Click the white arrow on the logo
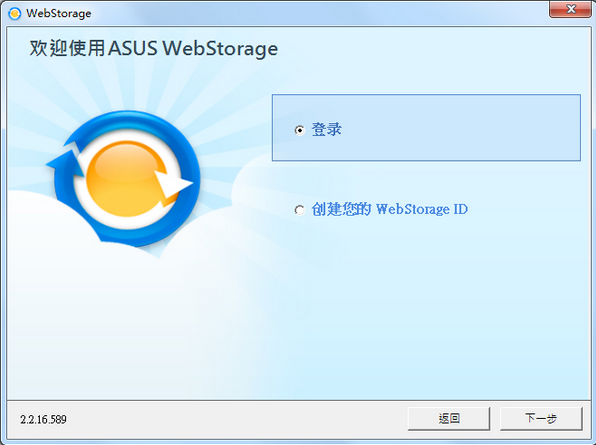This screenshot has width=596, height=445. 172,185
